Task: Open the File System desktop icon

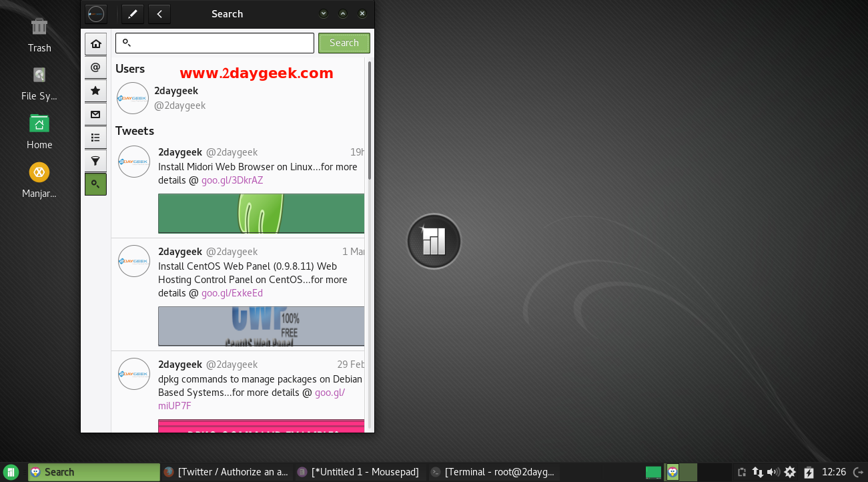Action: pyautogui.click(x=39, y=84)
